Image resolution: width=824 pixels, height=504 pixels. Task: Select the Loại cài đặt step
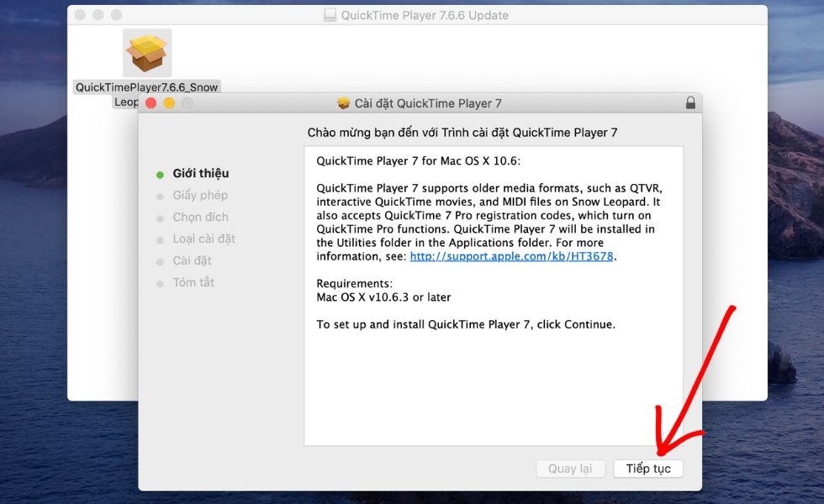(204, 239)
